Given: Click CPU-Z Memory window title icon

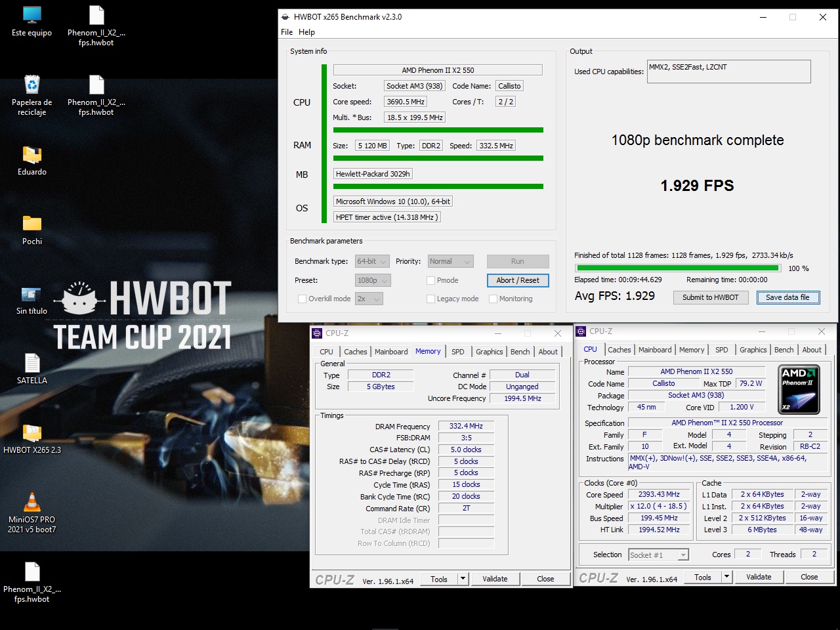Looking at the screenshot, I should tap(317, 333).
